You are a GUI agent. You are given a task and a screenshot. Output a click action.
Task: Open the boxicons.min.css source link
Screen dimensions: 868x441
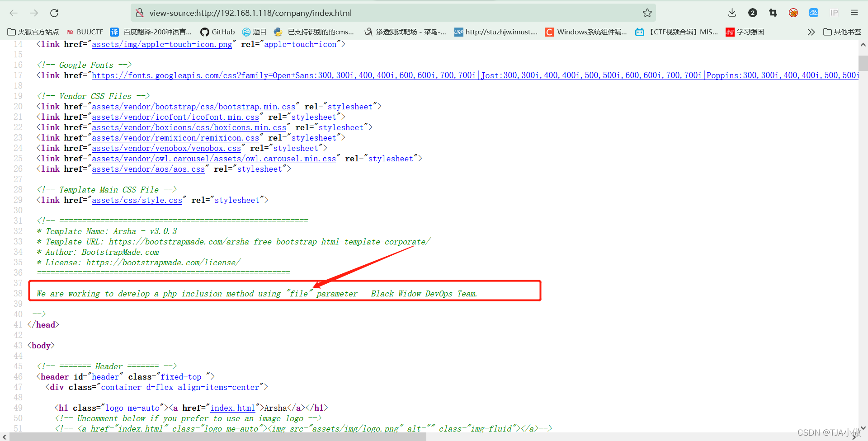coord(189,127)
